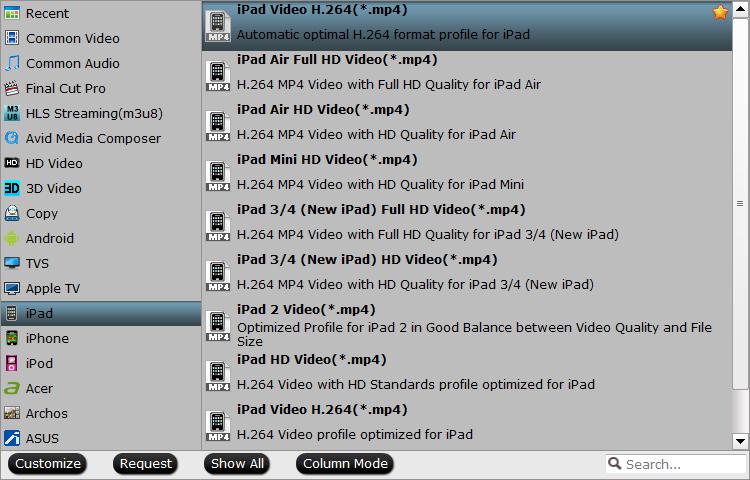Click the Acer logo icon
This screenshot has width=750, height=480.
coord(11,388)
